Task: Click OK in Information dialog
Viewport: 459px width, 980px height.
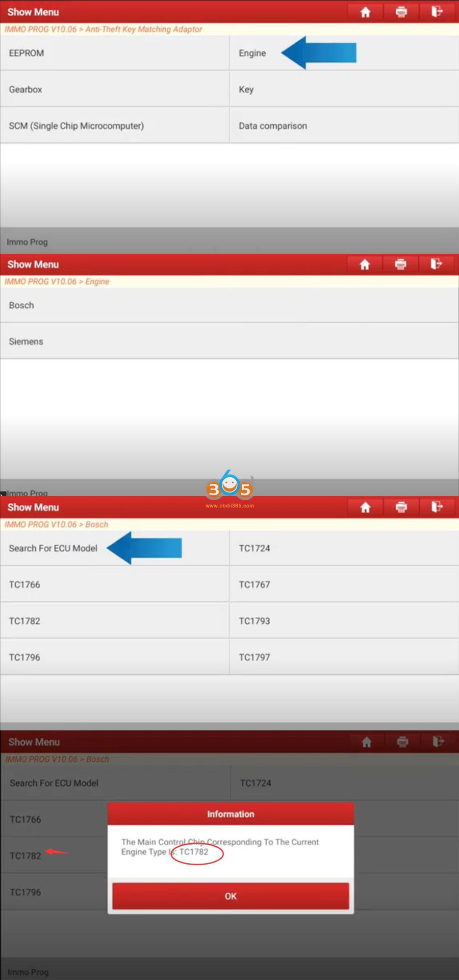Action: coord(231,896)
